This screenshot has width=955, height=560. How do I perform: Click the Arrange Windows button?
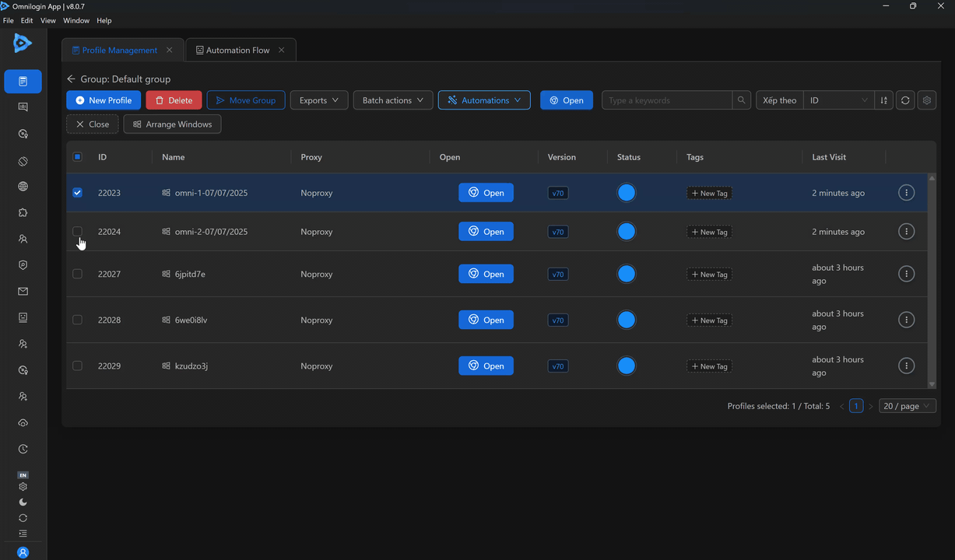click(x=173, y=124)
